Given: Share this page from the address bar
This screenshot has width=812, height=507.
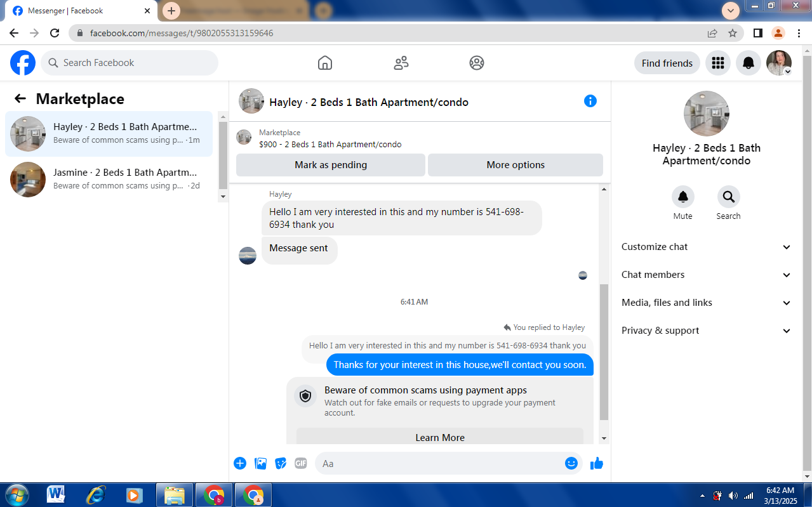Looking at the screenshot, I should pyautogui.click(x=712, y=33).
